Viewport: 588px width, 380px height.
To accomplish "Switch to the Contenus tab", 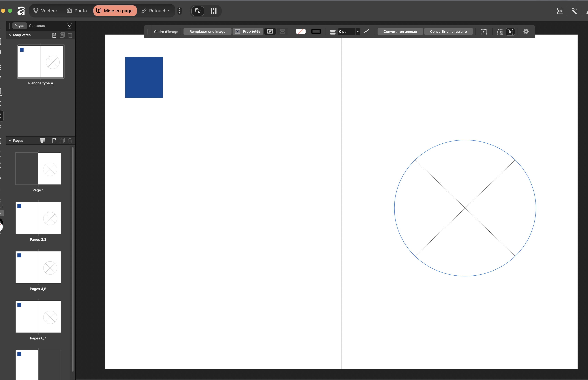I will click(37, 26).
